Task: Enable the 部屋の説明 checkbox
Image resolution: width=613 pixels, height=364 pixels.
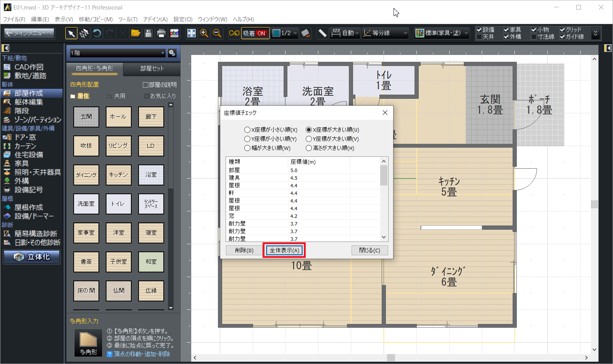Action: 145,85
